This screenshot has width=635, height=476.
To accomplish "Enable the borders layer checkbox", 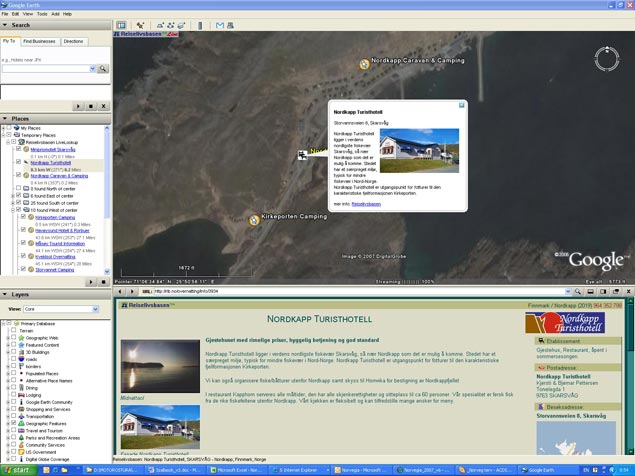I will (13, 366).
